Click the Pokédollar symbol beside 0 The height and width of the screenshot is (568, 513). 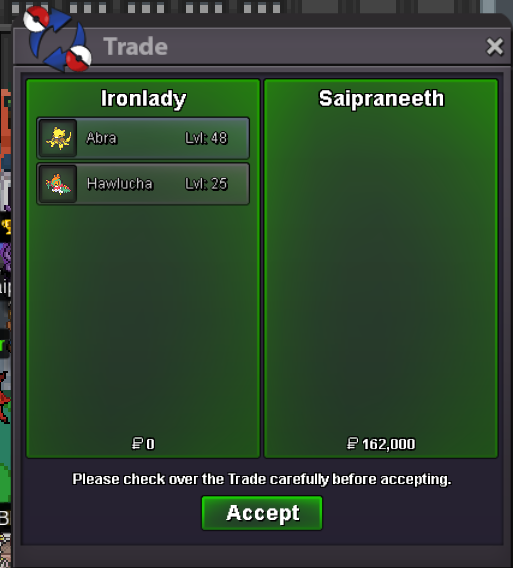(x=137, y=443)
